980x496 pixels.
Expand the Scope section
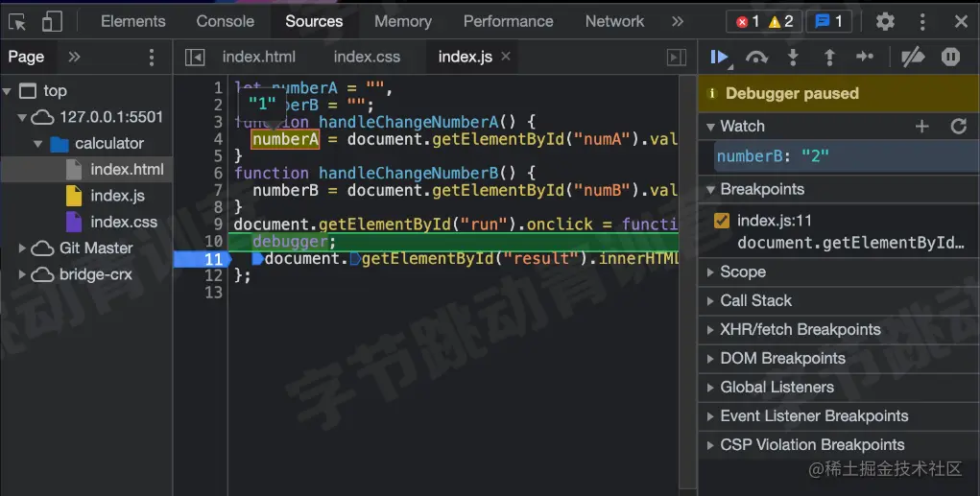(x=710, y=272)
